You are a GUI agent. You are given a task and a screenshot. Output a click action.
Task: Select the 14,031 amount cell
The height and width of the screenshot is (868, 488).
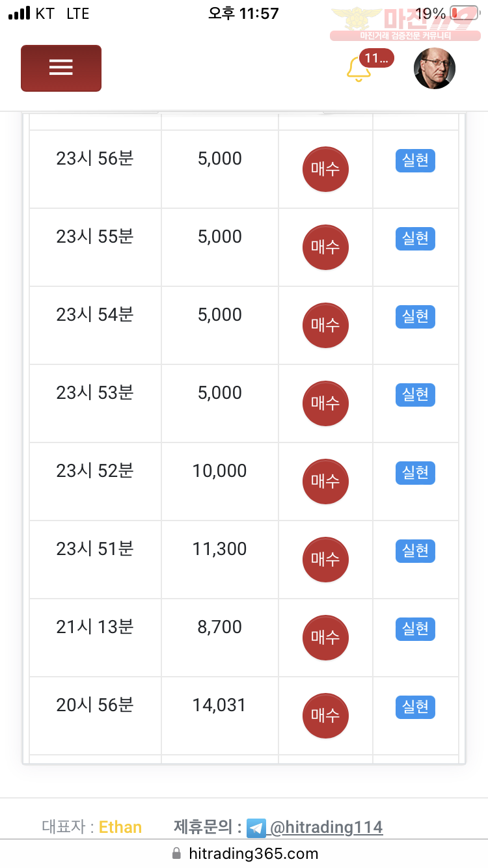click(220, 716)
